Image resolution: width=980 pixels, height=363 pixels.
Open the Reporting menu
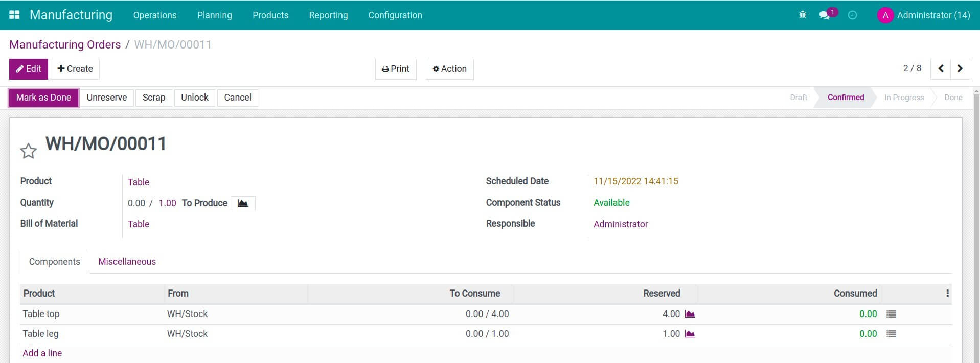coord(328,15)
